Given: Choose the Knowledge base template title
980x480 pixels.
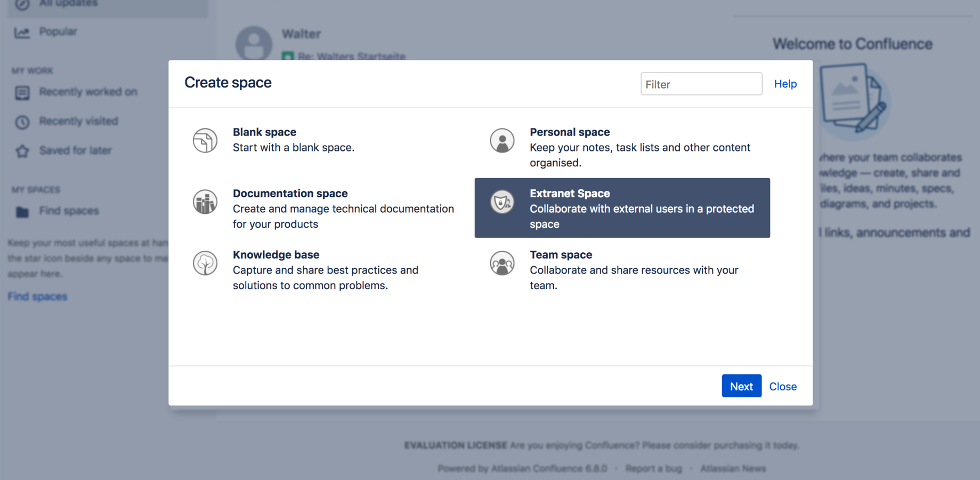Looking at the screenshot, I should pos(276,254).
